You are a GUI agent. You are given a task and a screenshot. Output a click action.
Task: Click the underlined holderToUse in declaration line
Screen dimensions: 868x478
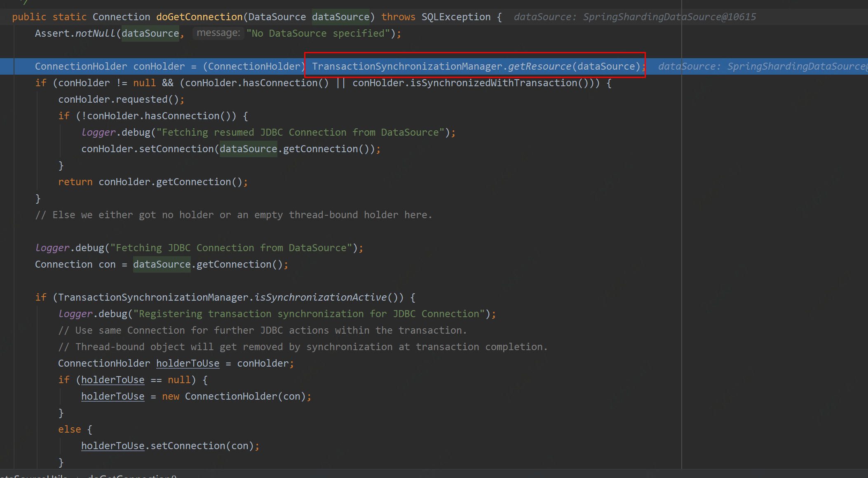(x=188, y=363)
